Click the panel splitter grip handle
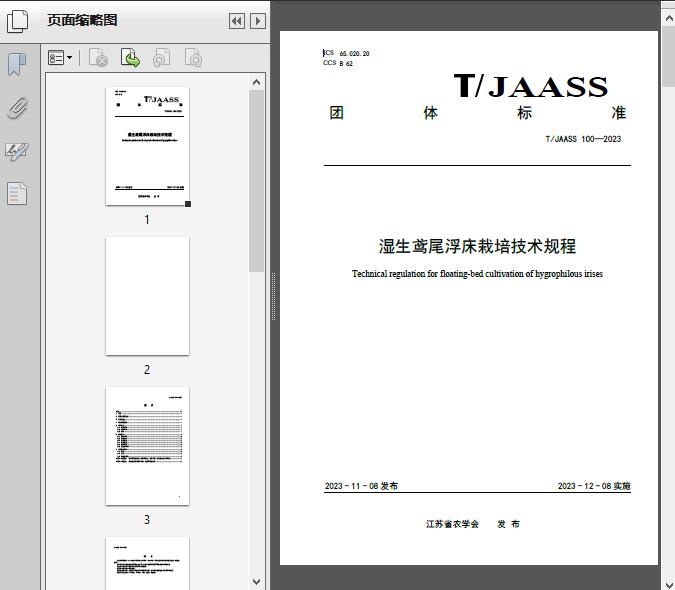Image resolution: width=675 pixels, height=590 pixels. pos(273,297)
